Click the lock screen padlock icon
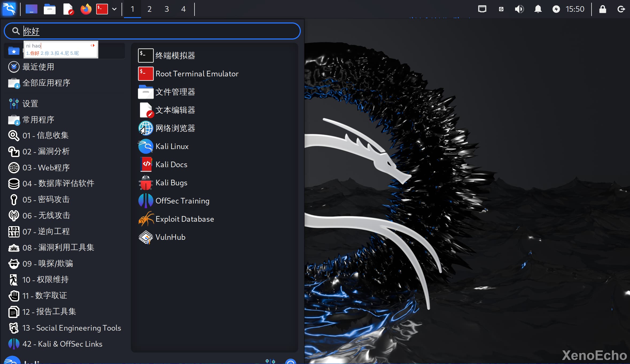 click(x=602, y=9)
